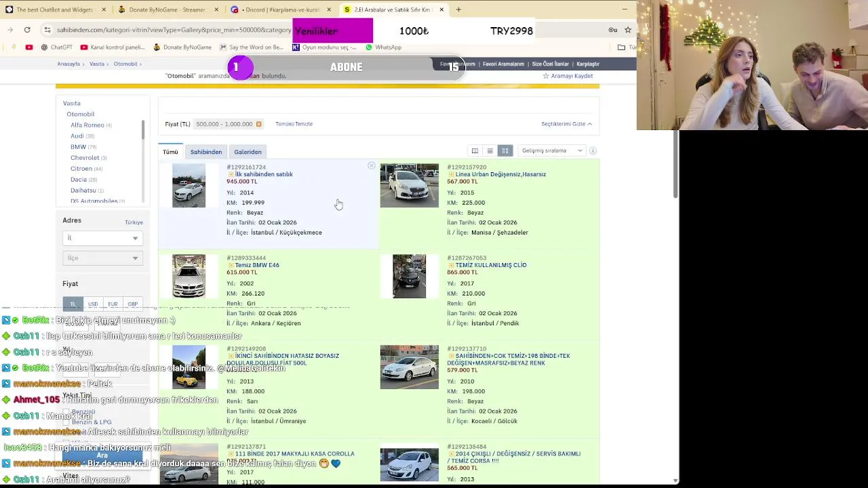
Task: Select the Sahibinden listings tab
Action: click(x=206, y=152)
